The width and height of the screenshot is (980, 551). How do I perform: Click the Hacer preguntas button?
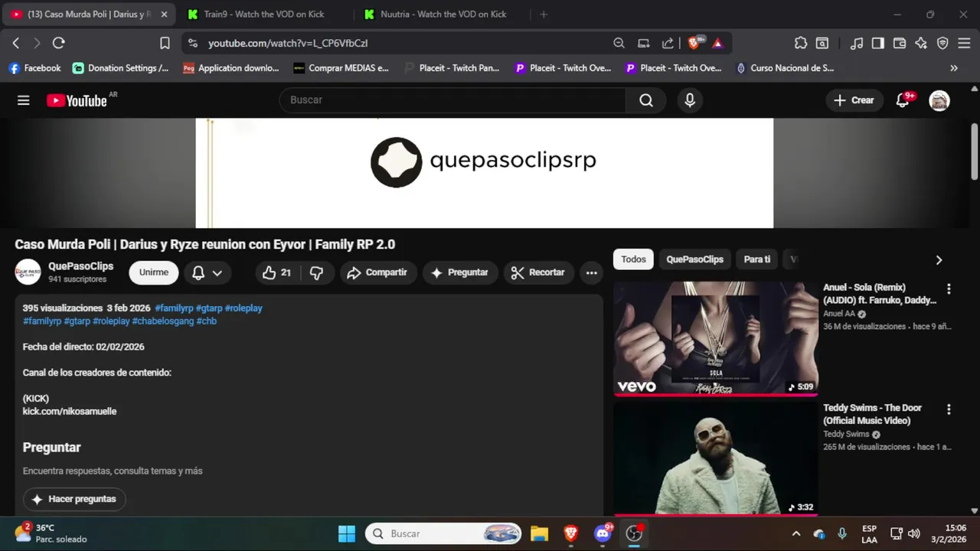coord(74,499)
